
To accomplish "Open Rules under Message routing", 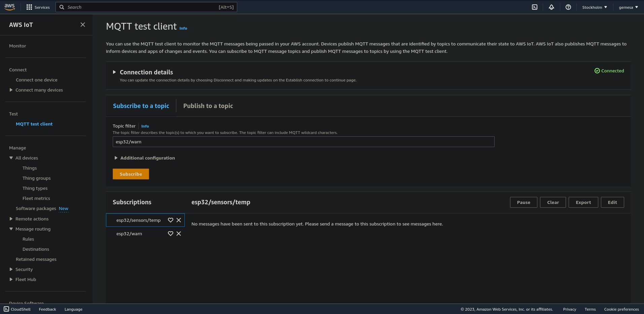I will [28, 239].
